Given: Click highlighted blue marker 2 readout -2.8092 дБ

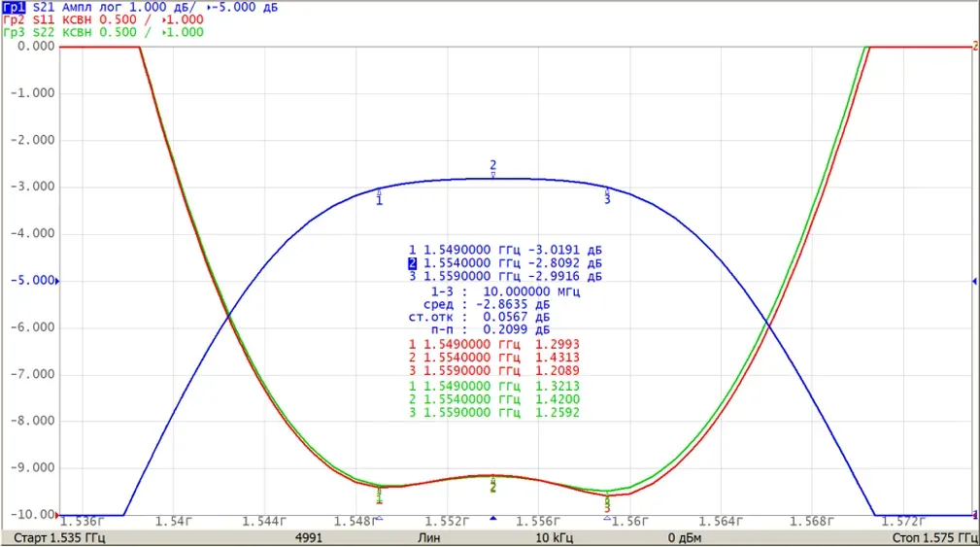Looking at the screenshot, I should (x=505, y=263).
